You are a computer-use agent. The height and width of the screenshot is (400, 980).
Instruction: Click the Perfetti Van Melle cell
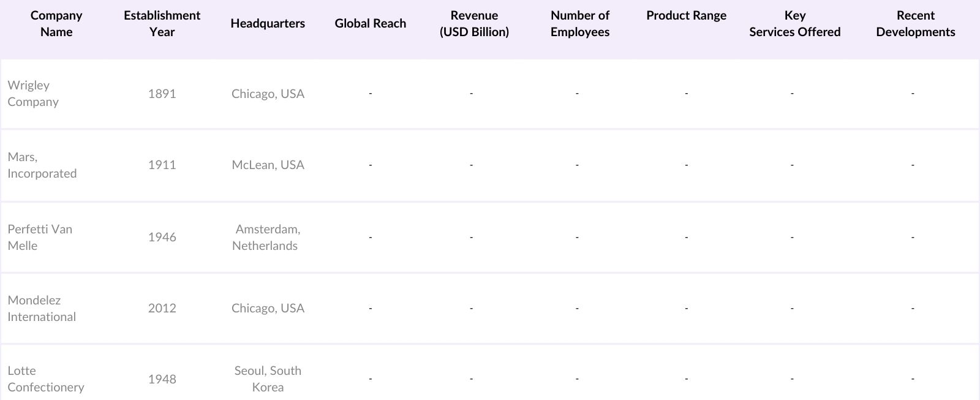tap(40, 237)
